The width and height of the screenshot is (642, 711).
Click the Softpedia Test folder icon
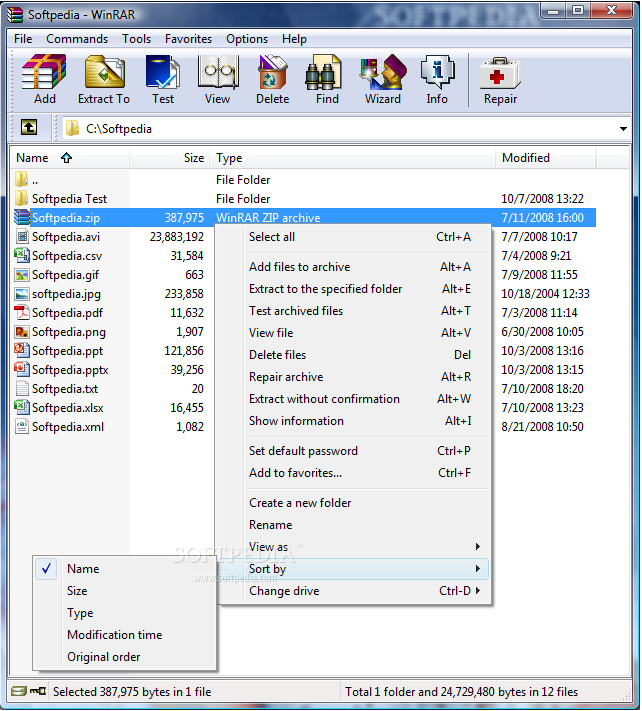point(21,198)
